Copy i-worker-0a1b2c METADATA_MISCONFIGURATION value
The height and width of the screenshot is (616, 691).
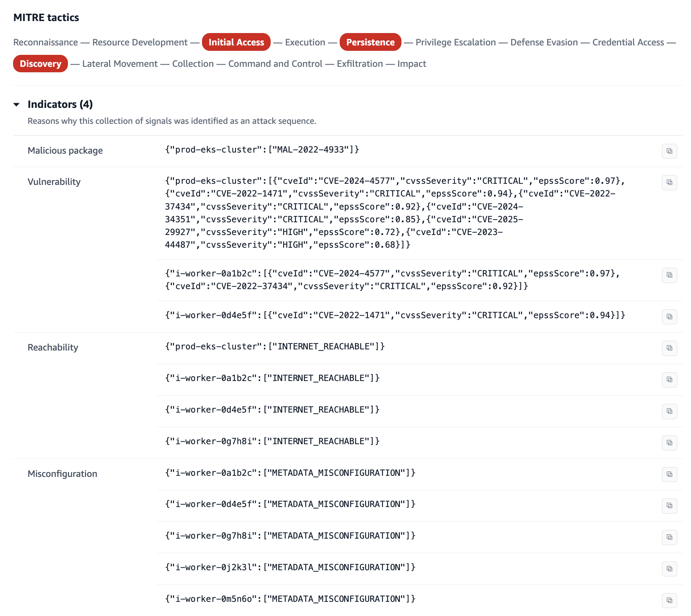669,474
